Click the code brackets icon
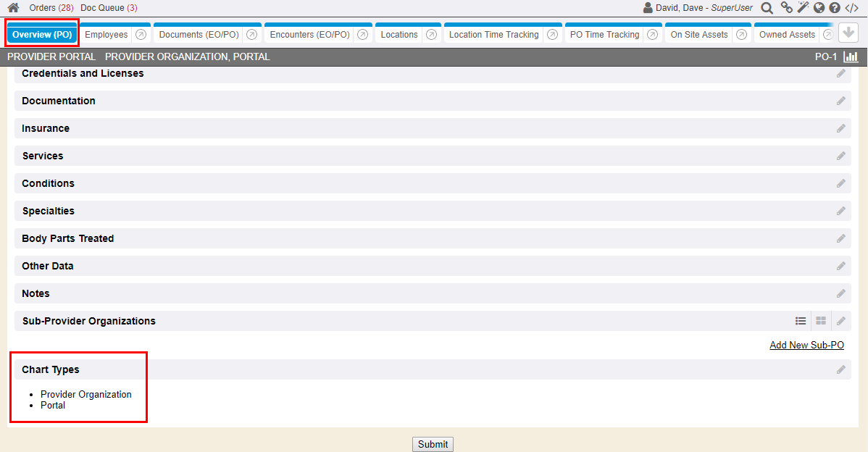This screenshot has width=868, height=452. click(852, 8)
